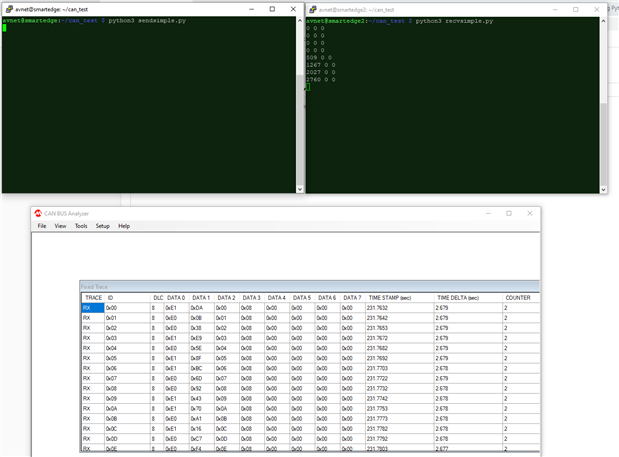The width and height of the screenshot is (619, 457).
Task: Click the CAN BUS Analyzer app icon
Action: coord(38,213)
